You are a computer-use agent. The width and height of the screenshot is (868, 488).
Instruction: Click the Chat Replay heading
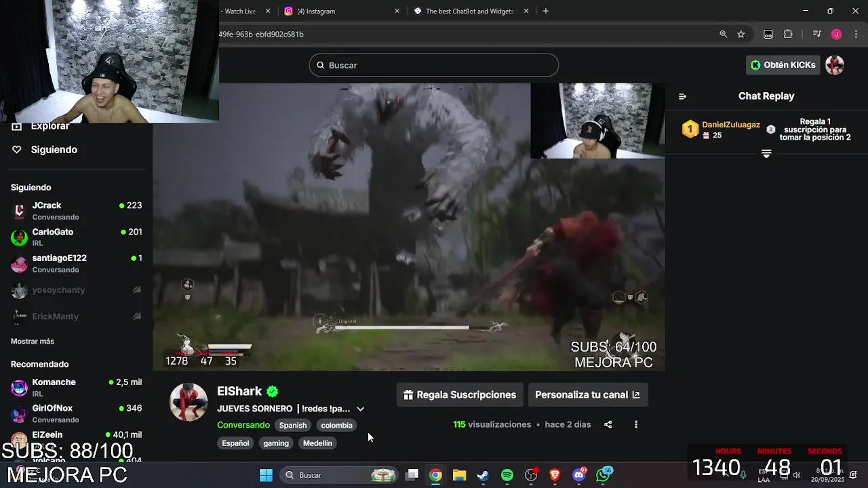tap(766, 96)
